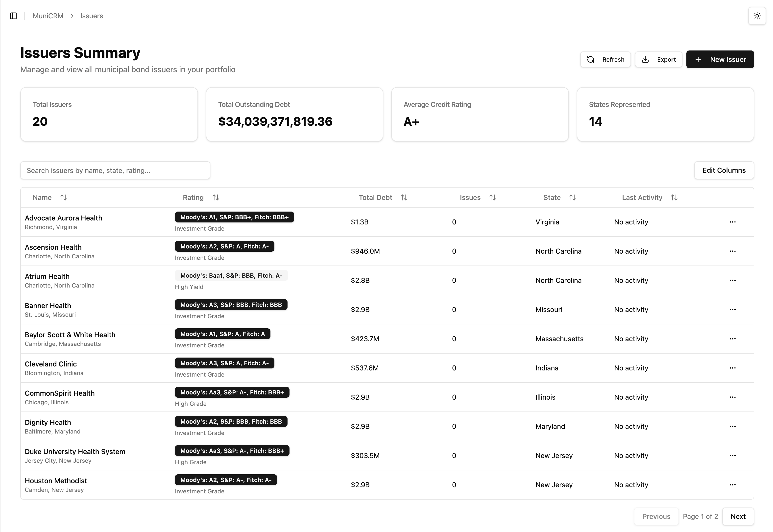
Task: Click the Average Credit Rating card
Action: pyautogui.click(x=480, y=114)
